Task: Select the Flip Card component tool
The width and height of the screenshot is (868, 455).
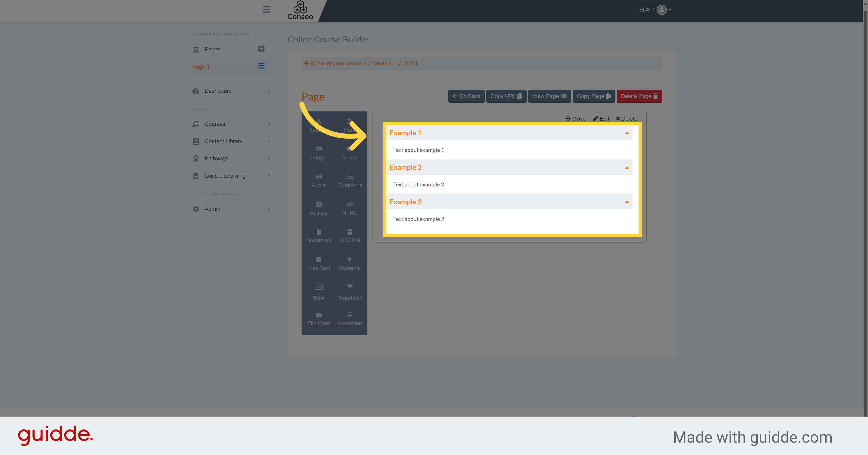Action: click(318, 319)
